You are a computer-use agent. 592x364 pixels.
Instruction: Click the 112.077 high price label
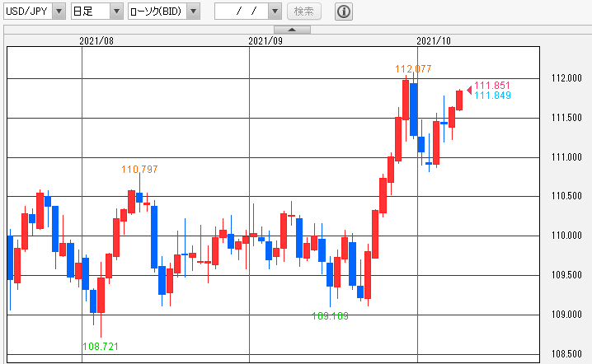(413, 69)
